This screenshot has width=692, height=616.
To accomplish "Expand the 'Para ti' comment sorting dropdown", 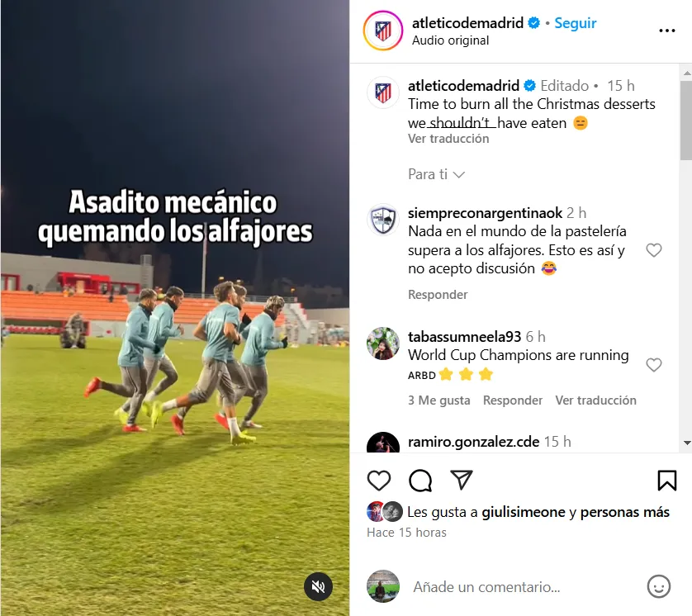I will point(436,174).
